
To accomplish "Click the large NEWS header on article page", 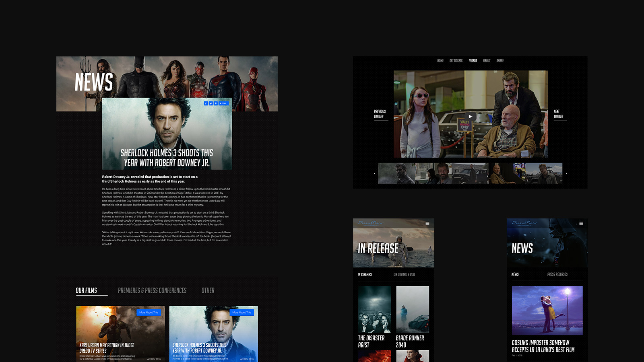I will pos(94,82).
